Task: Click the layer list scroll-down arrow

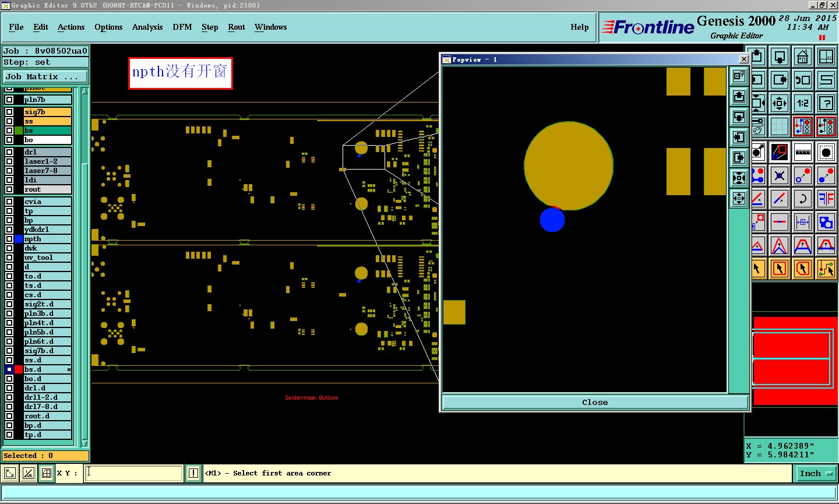Action: click(x=85, y=443)
